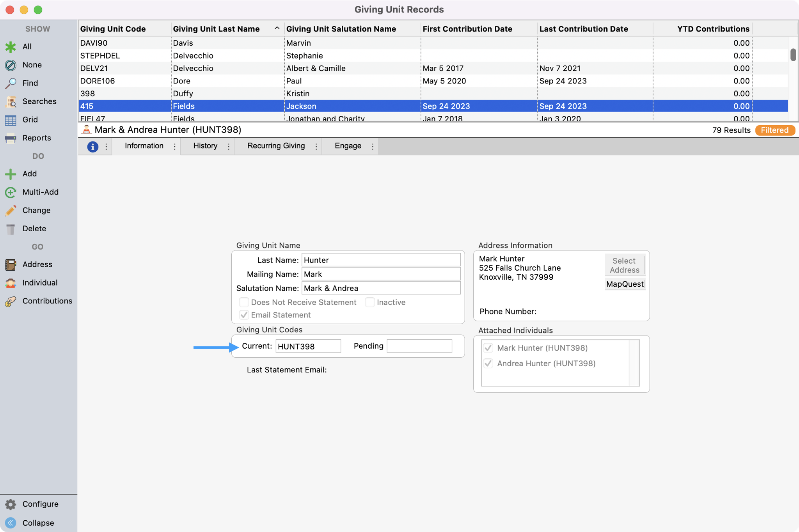
Task: Click the None icon in sidebar
Action: pyautogui.click(x=11, y=65)
